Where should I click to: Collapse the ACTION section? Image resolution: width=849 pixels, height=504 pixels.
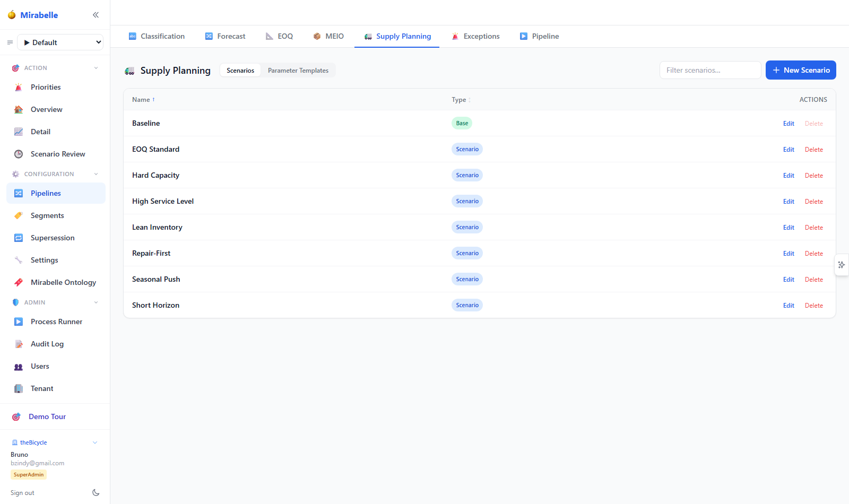(x=96, y=68)
